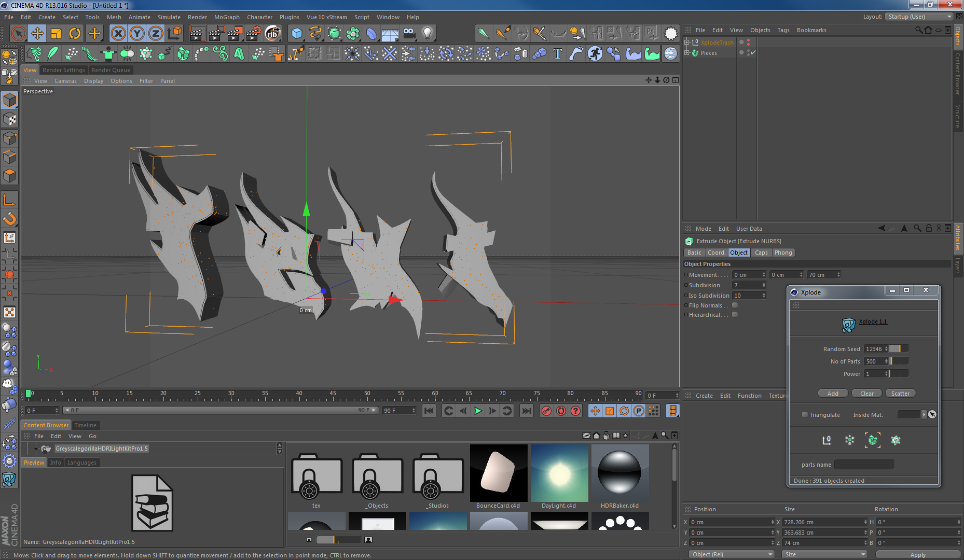Toggle X axis lock
The height and width of the screenshot is (560, 964).
tap(118, 34)
